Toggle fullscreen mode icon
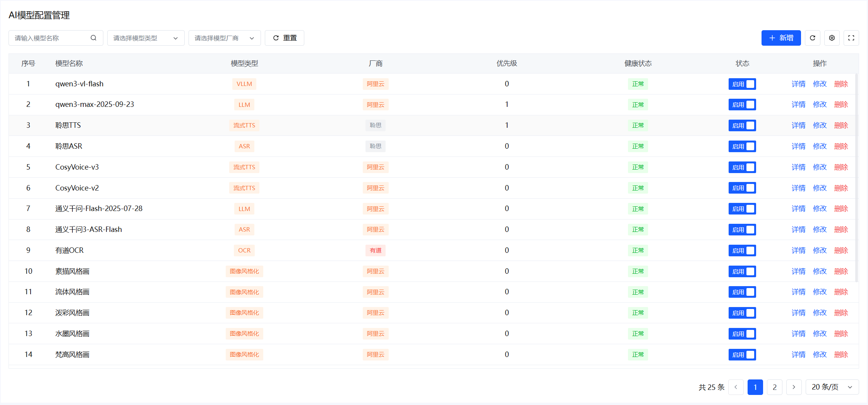This screenshot has height=405, width=868. tap(851, 38)
